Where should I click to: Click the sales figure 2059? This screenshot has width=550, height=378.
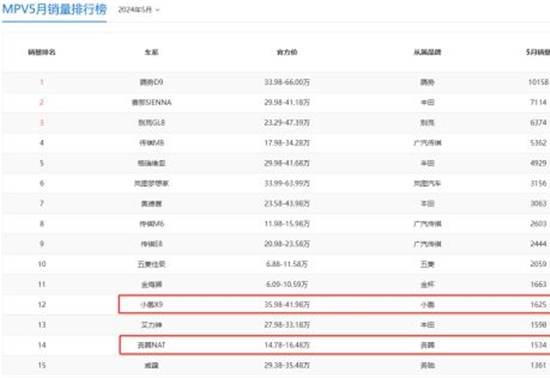[x=538, y=264]
